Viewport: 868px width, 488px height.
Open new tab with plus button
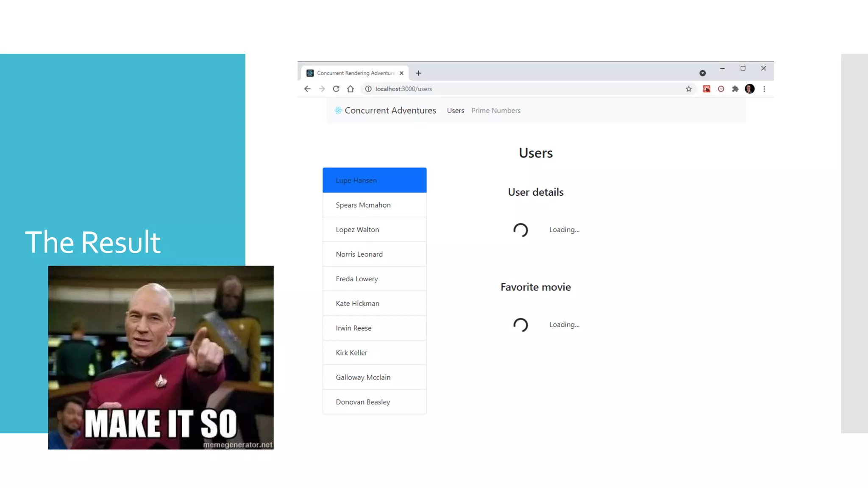click(419, 73)
